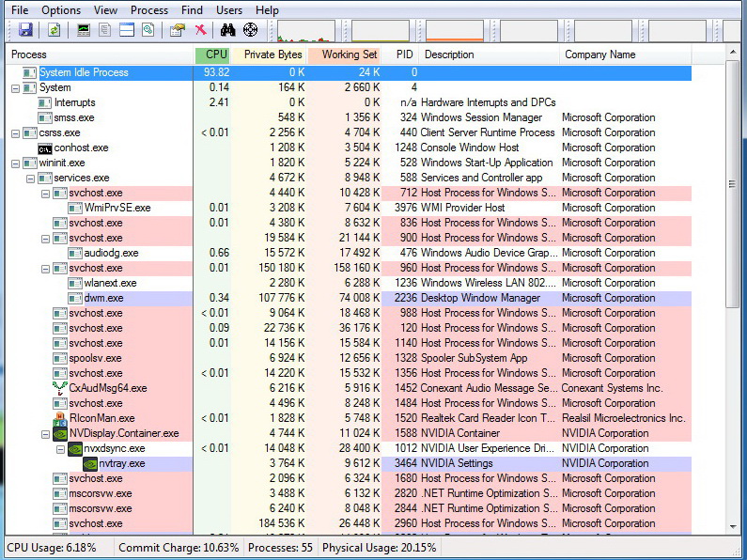Click the Show Lower Pane toolbar icon
Screen dimensions: 747x560
(x=127, y=30)
